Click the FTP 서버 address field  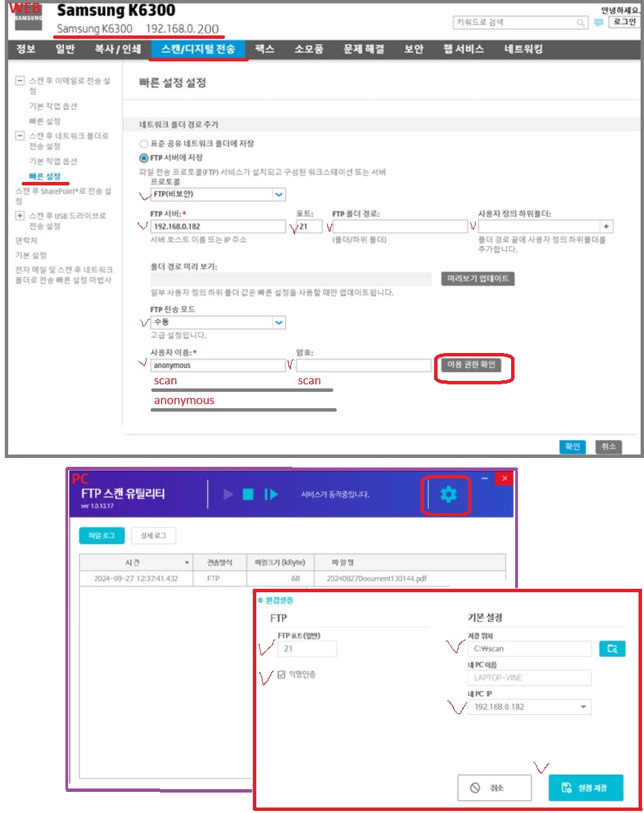pos(218,226)
